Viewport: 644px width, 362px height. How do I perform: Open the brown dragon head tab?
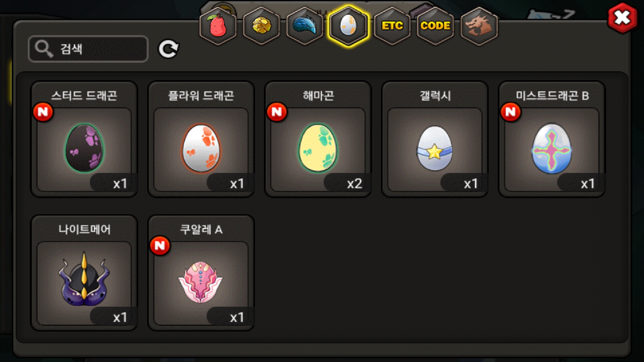479,26
